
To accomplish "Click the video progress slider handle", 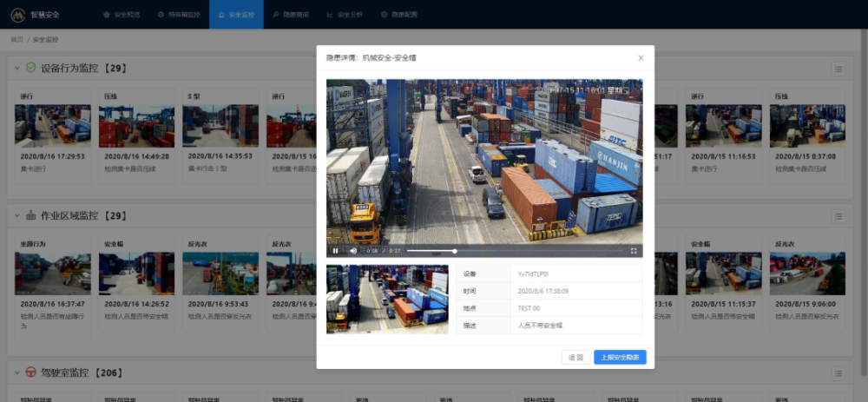I will coord(455,251).
